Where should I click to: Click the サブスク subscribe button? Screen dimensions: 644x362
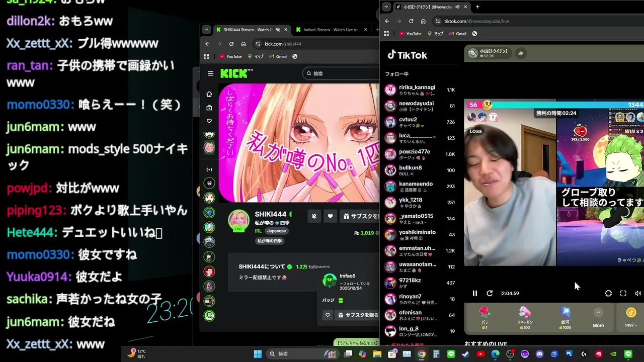(x=360, y=216)
